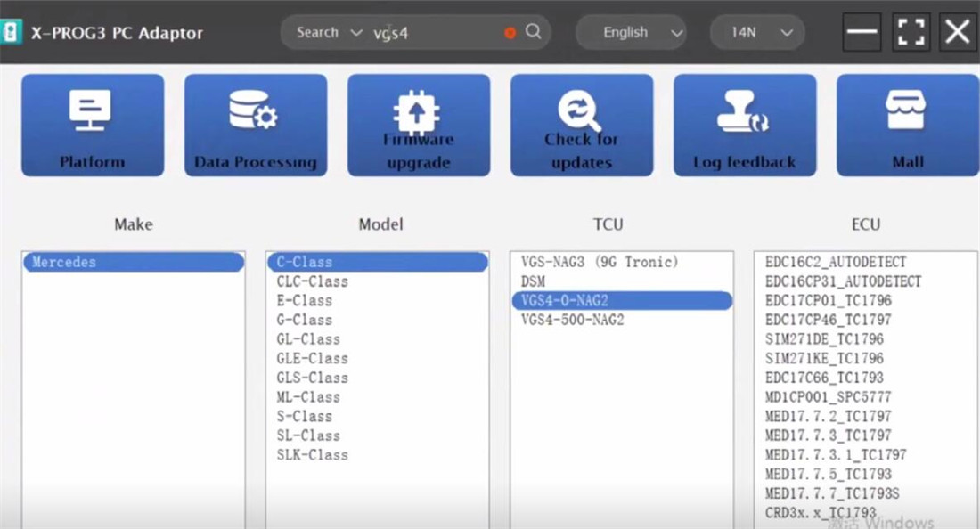Open the Platform tile
The image size is (980, 529).
click(93, 125)
